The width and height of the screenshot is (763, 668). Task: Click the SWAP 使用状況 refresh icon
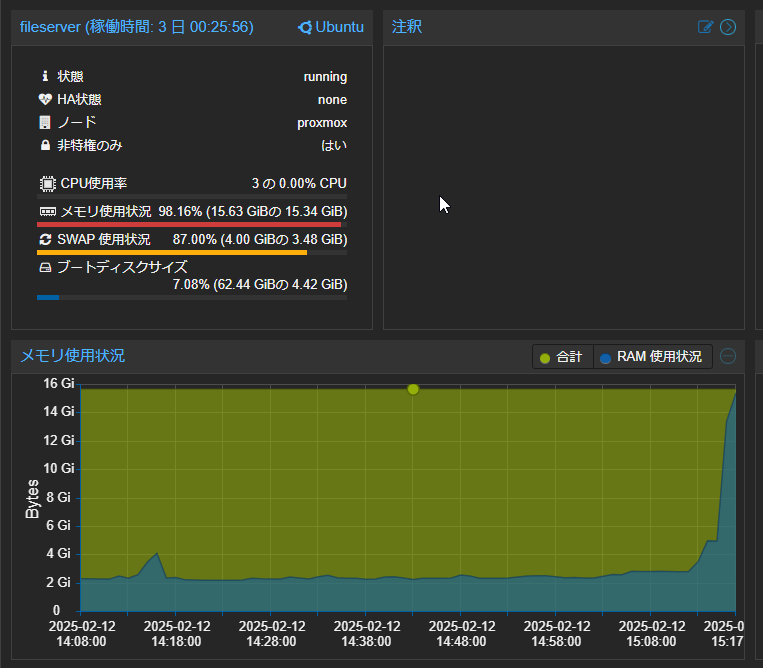pyautogui.click(x=45, y=240)
